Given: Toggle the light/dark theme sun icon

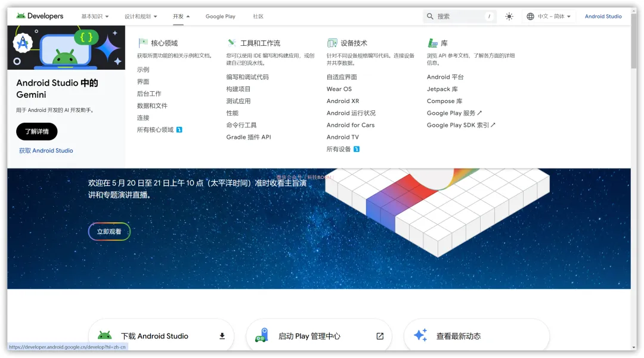Looking at the screenshot, I should [509, 17].
